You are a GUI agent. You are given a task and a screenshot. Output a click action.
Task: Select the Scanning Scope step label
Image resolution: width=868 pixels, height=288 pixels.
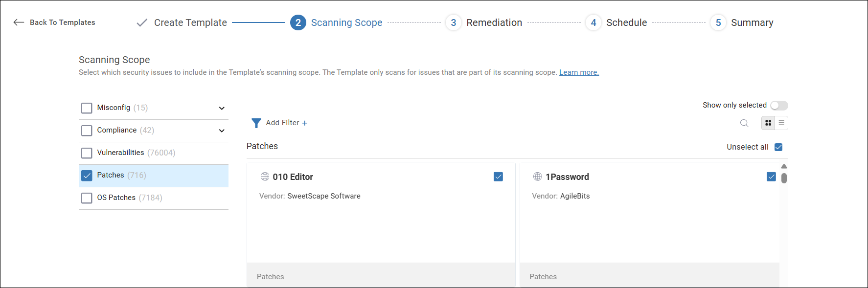[346, 22]
